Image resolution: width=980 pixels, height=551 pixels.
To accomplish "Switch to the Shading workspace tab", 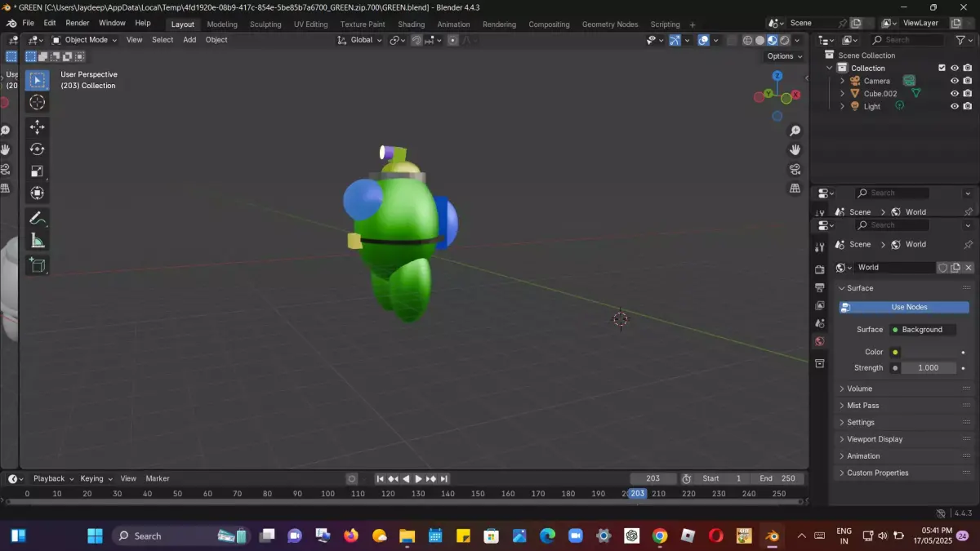I will point(411,24).
